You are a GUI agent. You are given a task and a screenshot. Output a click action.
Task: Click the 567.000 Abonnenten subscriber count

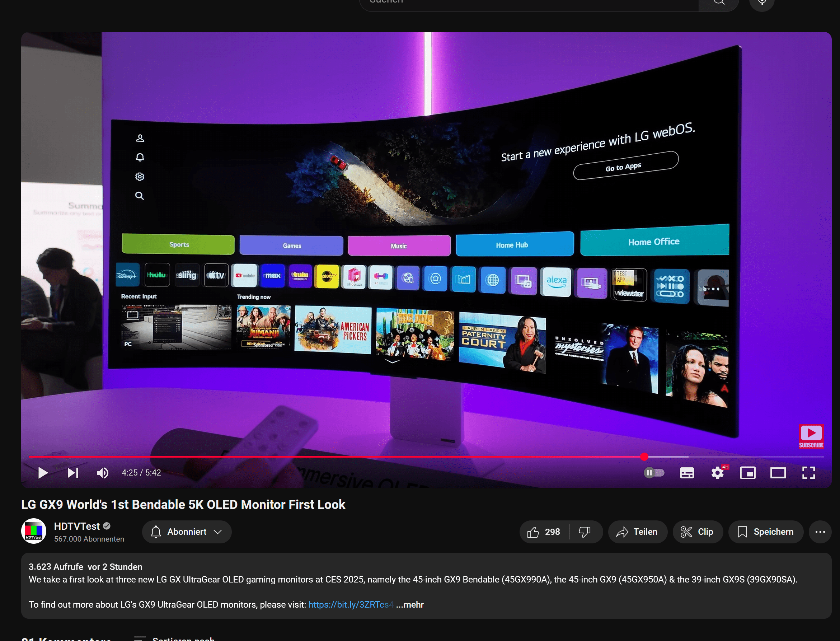[89, 539]
